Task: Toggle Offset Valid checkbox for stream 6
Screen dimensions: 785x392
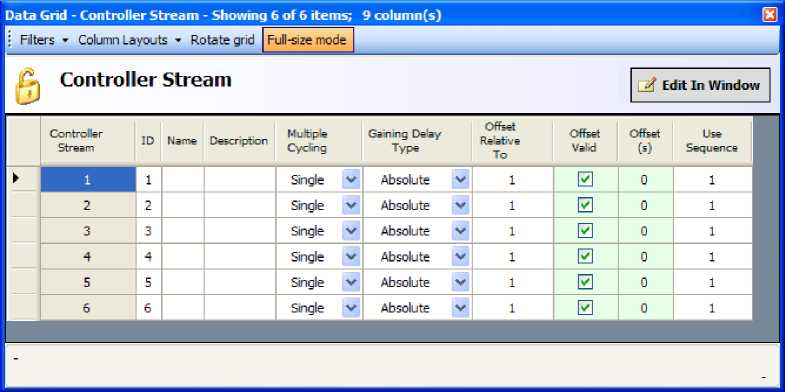Action: coord(585,307)
